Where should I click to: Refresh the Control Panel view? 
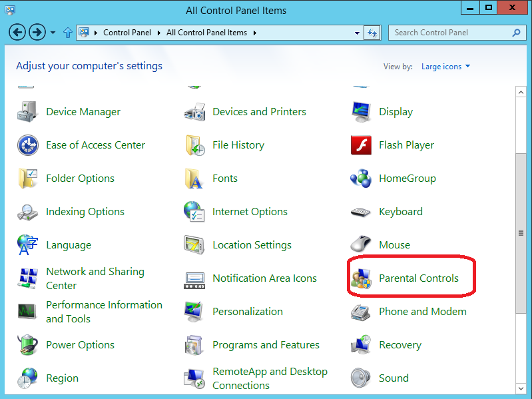click(372, 33)
